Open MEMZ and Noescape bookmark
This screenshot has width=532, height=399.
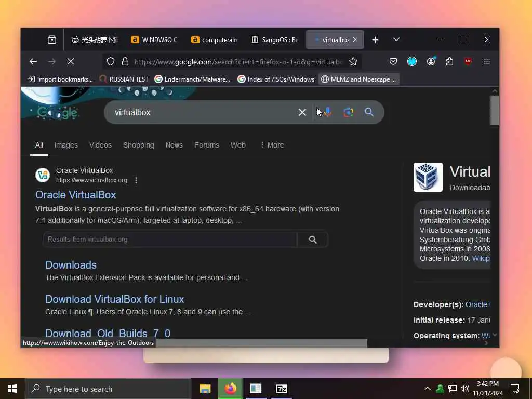point(358,79)
